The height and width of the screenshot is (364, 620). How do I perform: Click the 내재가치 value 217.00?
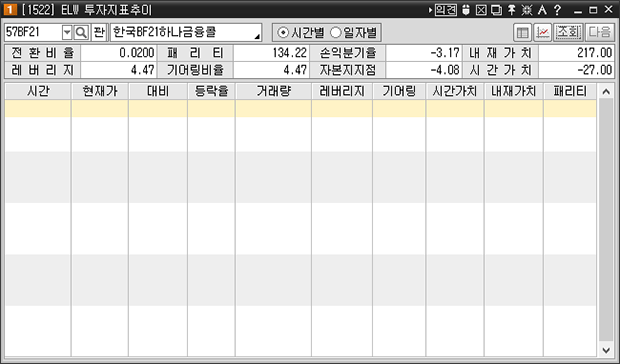[576, 53]
